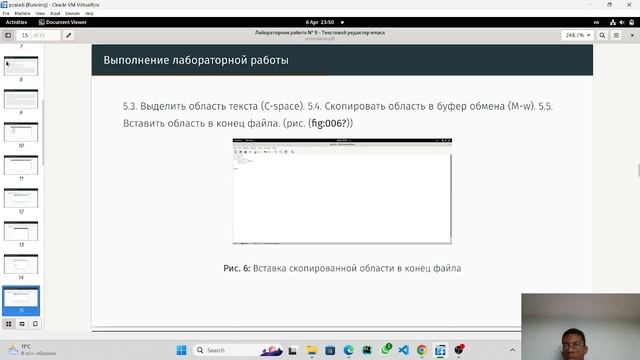640x360 pixels.
Task: Open the Document Viewer app menu
Action: click(x=62, y=22)
